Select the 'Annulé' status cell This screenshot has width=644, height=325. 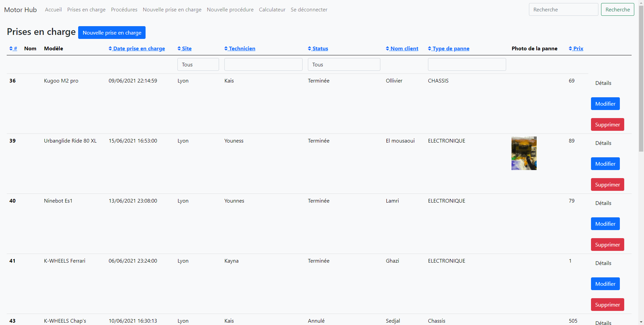(316, 321)
